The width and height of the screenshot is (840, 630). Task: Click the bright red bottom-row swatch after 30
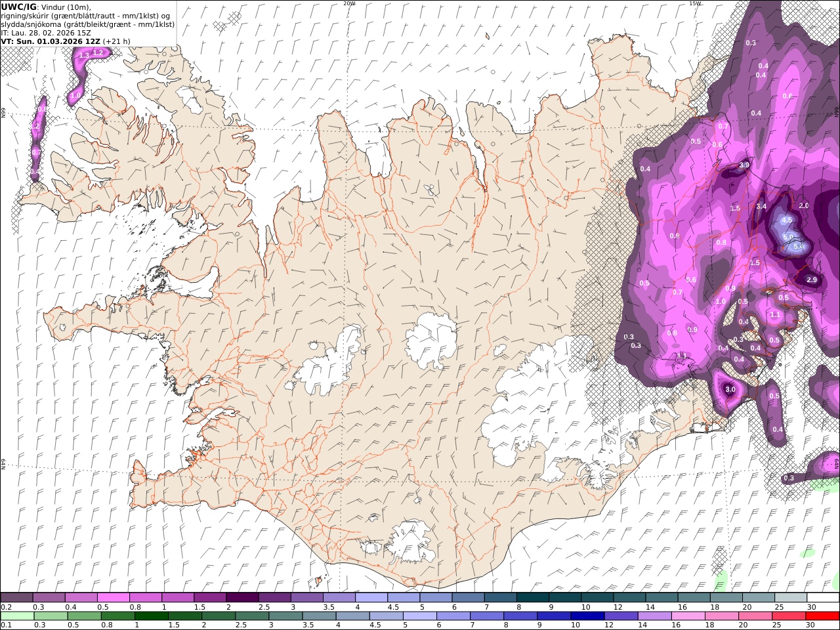click(x=822, y=616)
